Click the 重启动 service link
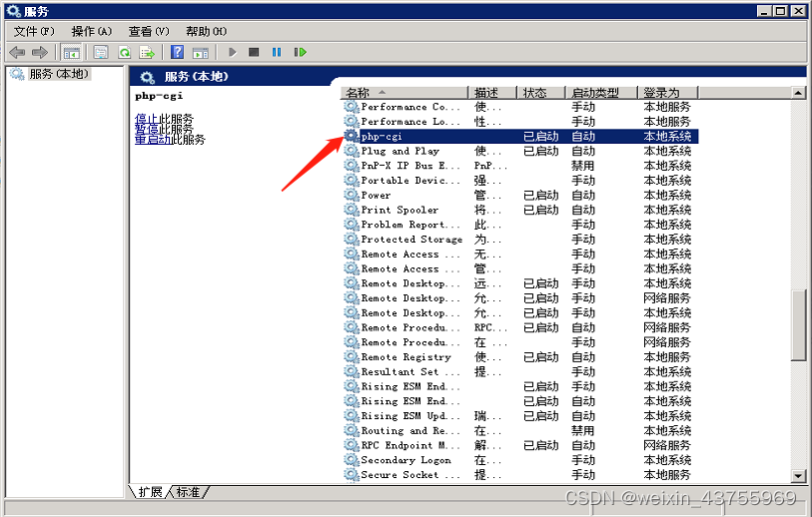812x517 pixels. (153, 139)
